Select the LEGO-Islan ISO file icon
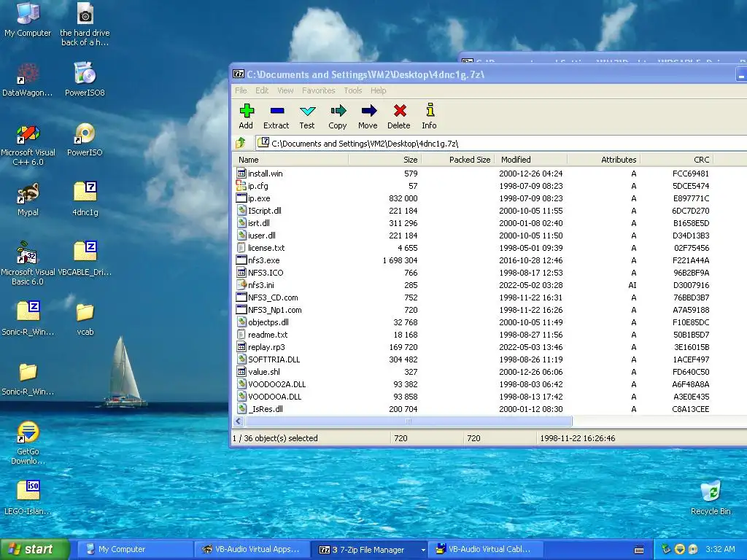Screen dimensions: 747x560 (28, 498)
